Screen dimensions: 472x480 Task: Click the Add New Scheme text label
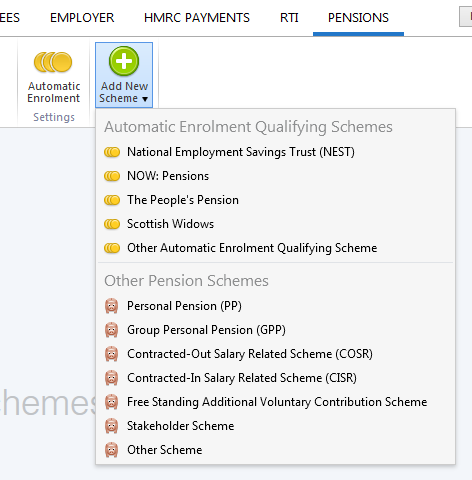coord(124,92)
